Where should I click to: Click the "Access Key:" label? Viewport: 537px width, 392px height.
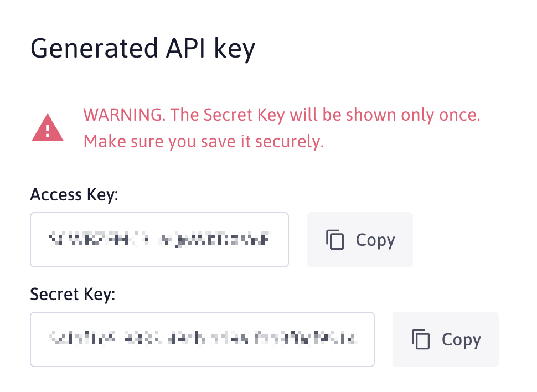pyautogui.click(x=74, y=195)
